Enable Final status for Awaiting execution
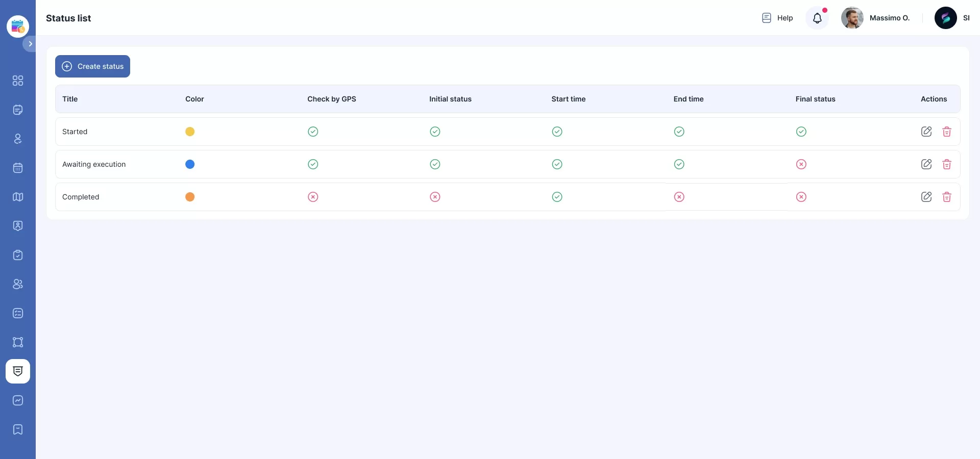This screenshot has height=459, width=980. [801, 164]
